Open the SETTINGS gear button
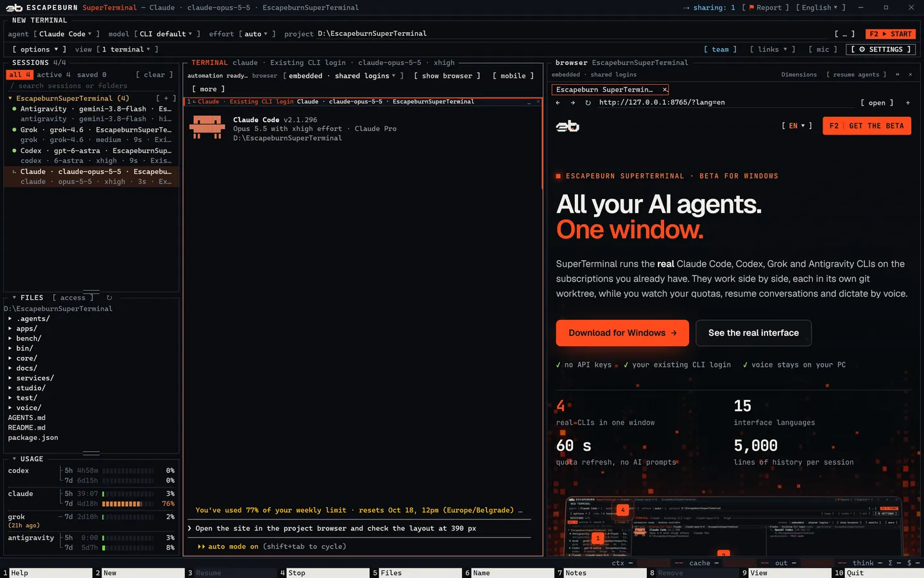 [881, 49]
